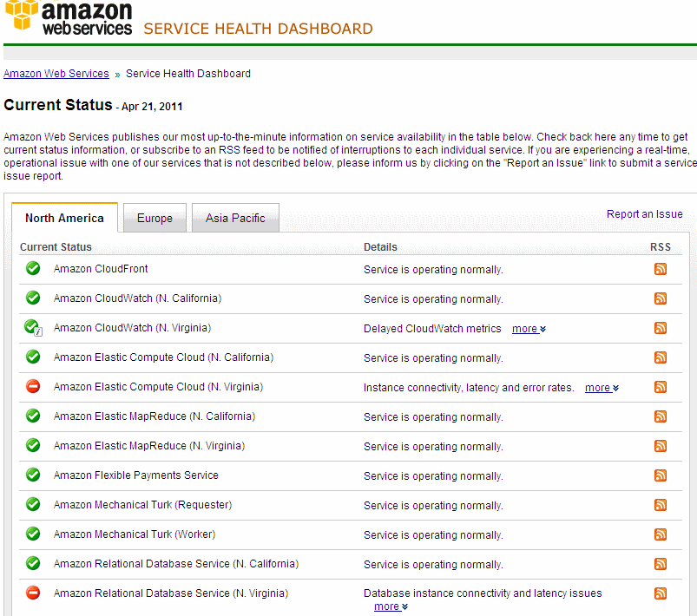
Task: Open Mechanical Turk (Worker) RSS feed
Action: pos(661,534)
